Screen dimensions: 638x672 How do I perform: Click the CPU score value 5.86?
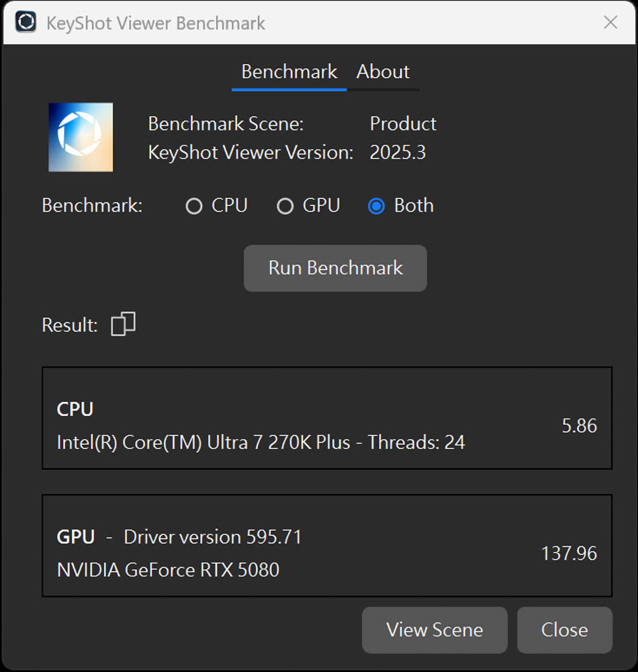click(579, 425)
